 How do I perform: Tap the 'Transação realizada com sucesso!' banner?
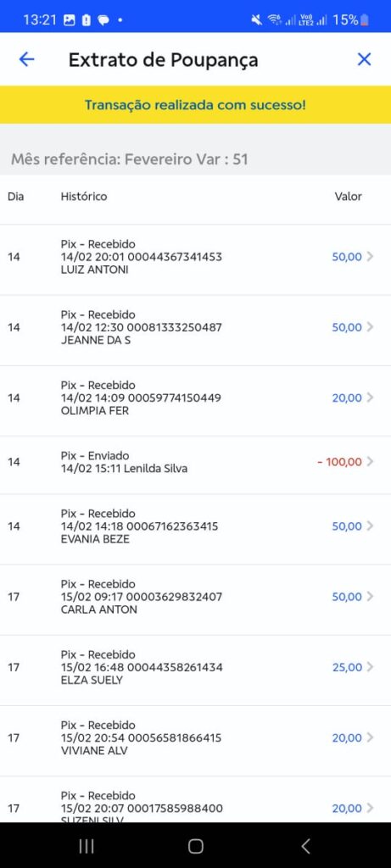tap(195, 104)
